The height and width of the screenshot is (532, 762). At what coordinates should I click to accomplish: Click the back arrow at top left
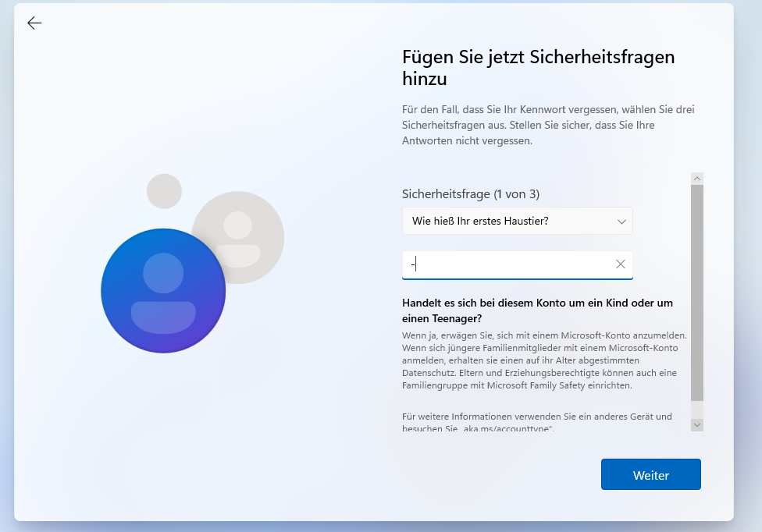(x=34, y=23)
